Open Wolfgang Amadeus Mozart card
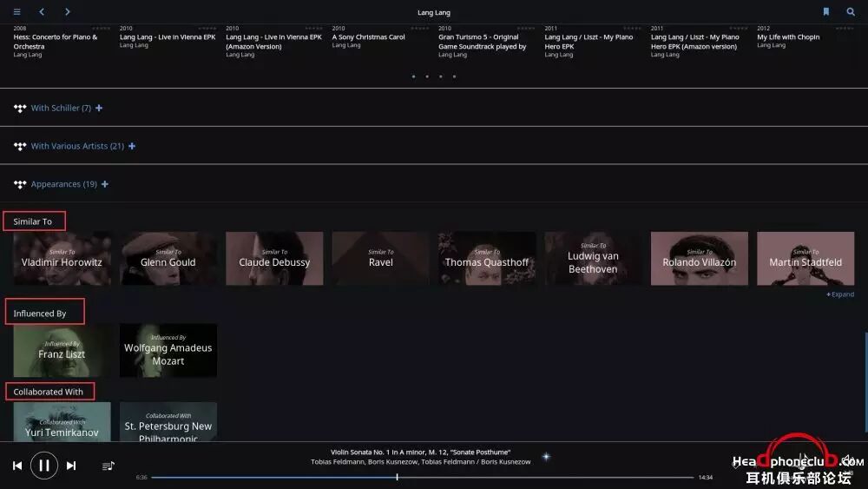Image resolution: width=868 pixels, height=489 pixels. click(168, 351)
